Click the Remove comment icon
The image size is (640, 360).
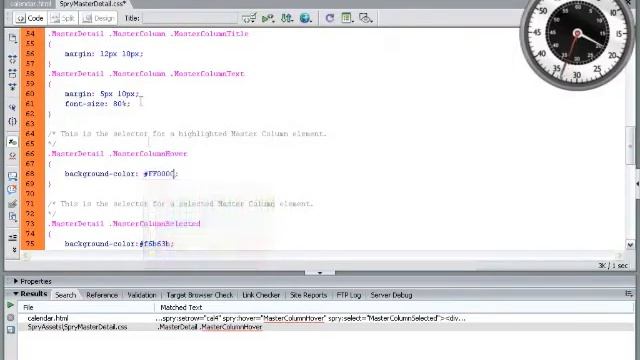12,189
